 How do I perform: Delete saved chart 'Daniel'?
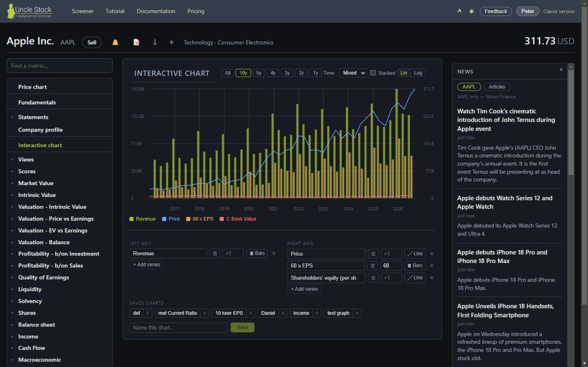pos(283,313)
